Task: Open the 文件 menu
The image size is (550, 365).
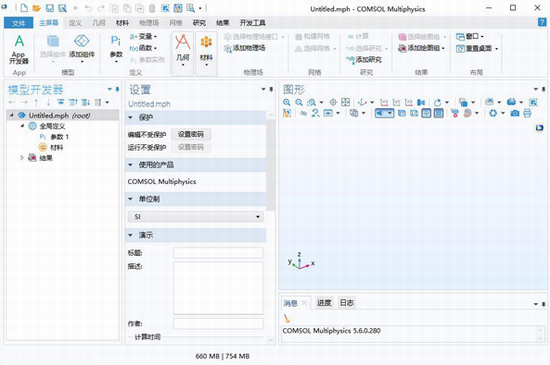Action: tap(19, 23)
